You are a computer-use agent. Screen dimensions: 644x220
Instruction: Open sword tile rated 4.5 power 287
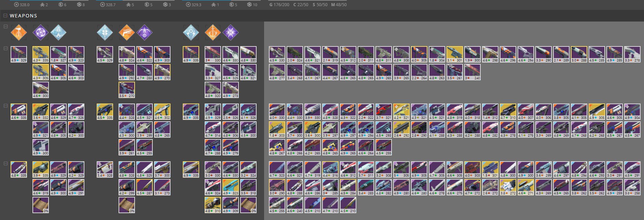point(145,187)
